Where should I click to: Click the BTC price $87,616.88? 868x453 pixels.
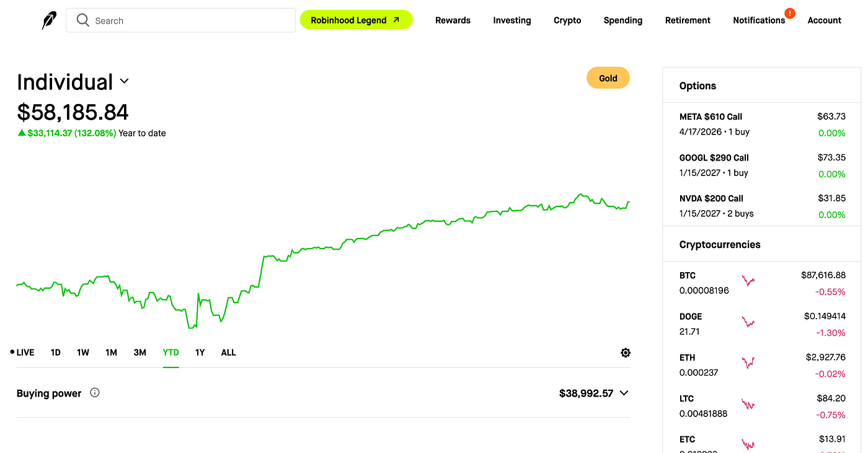pyautogui.click(x=823, y=275)
